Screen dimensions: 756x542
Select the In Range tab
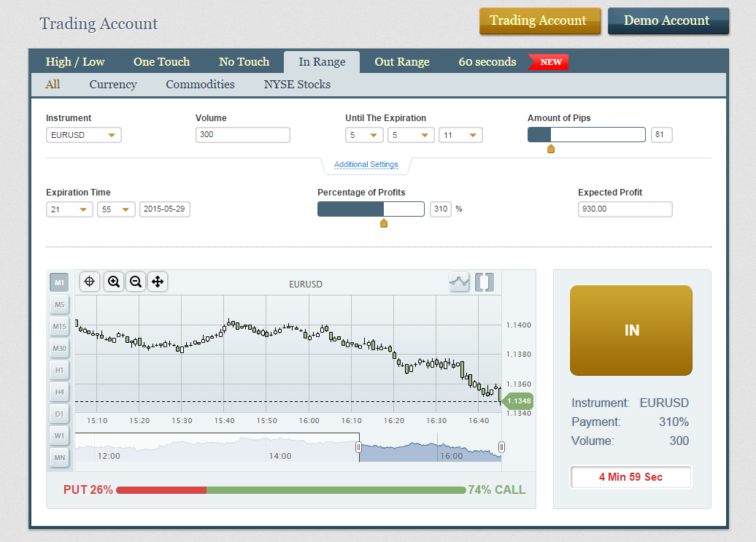coord(322,62)
